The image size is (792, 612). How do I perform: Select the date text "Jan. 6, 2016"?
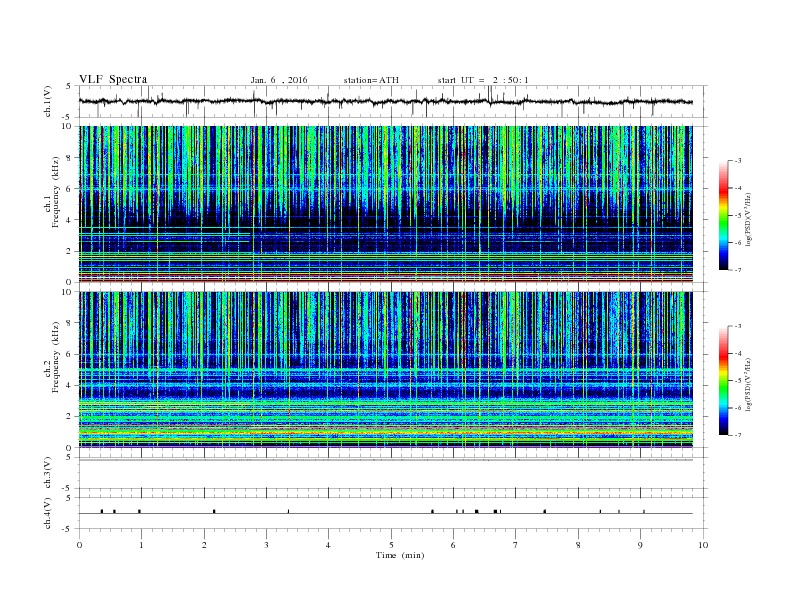279,80
